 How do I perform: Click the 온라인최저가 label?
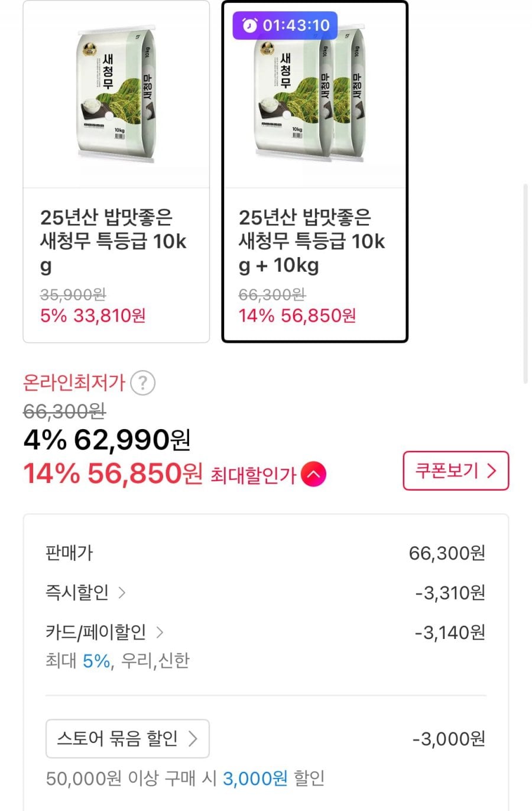[x=74, y=383]
